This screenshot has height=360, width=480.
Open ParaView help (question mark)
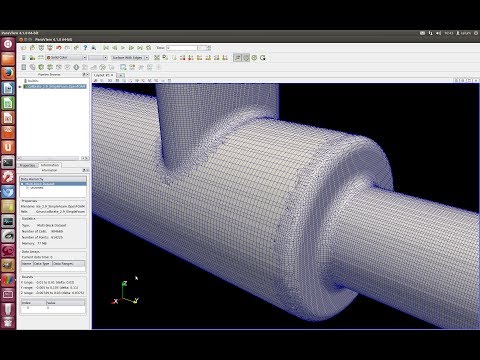coord(85,48)
